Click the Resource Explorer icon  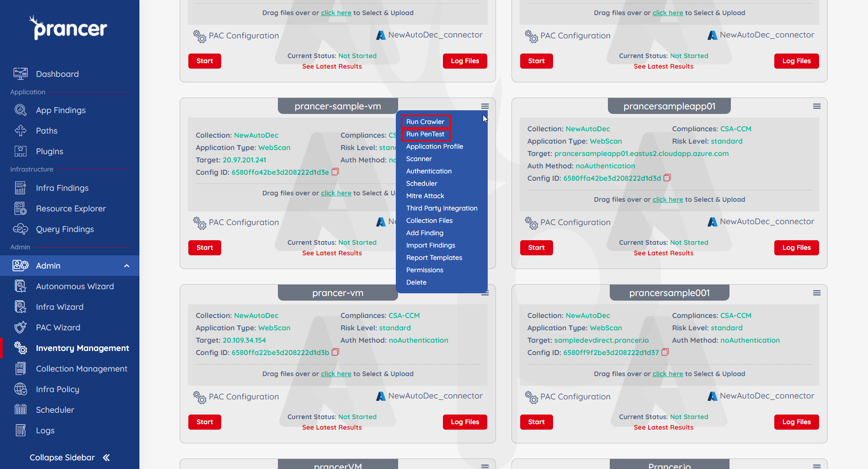[x=21, y=208]
